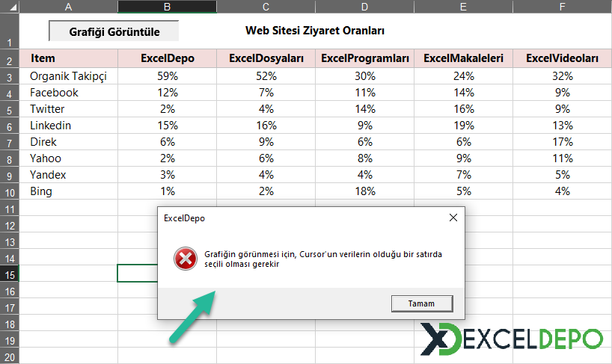
Task: Select row 15 header
Action: coord(10,274)
